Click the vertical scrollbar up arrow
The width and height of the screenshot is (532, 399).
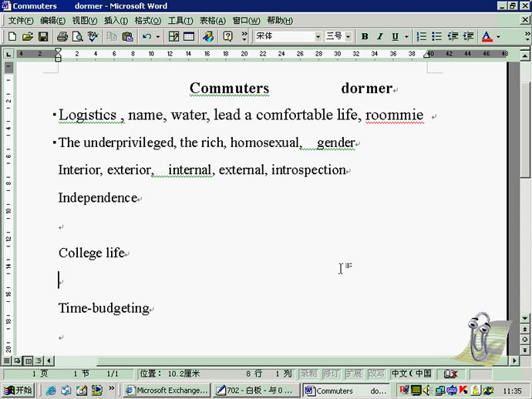[525, 55]
